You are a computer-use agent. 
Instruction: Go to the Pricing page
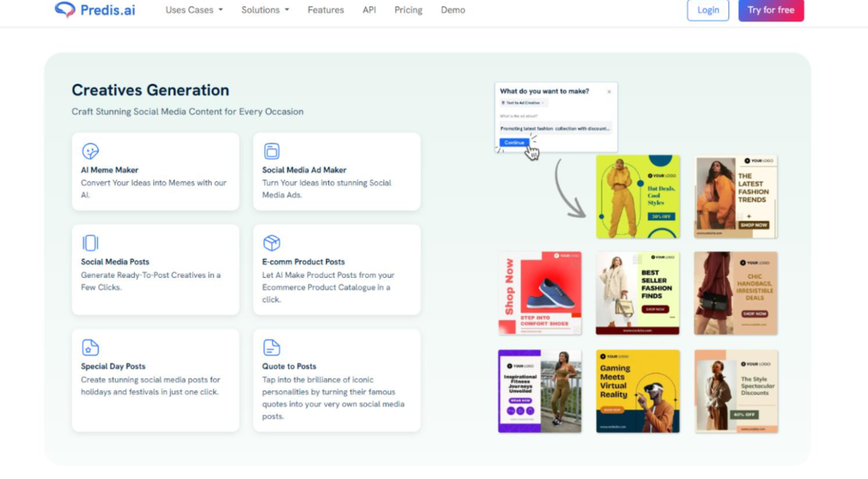point(409,10)
